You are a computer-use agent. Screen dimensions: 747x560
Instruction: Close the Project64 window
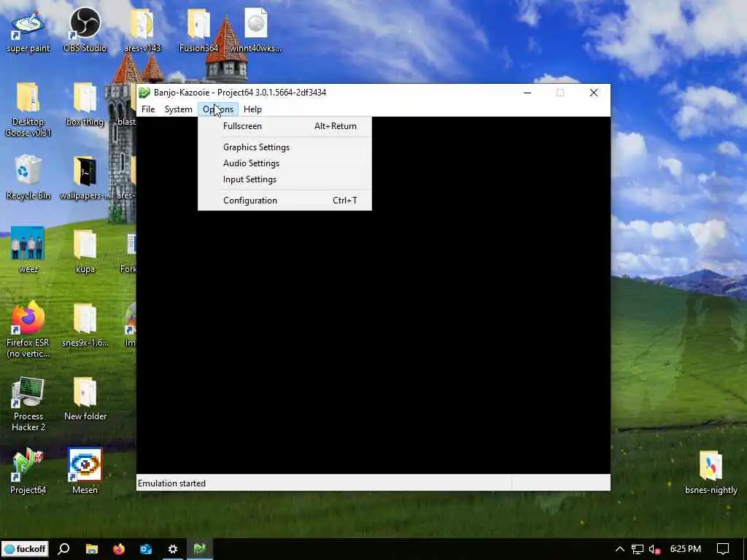point(594,93)
